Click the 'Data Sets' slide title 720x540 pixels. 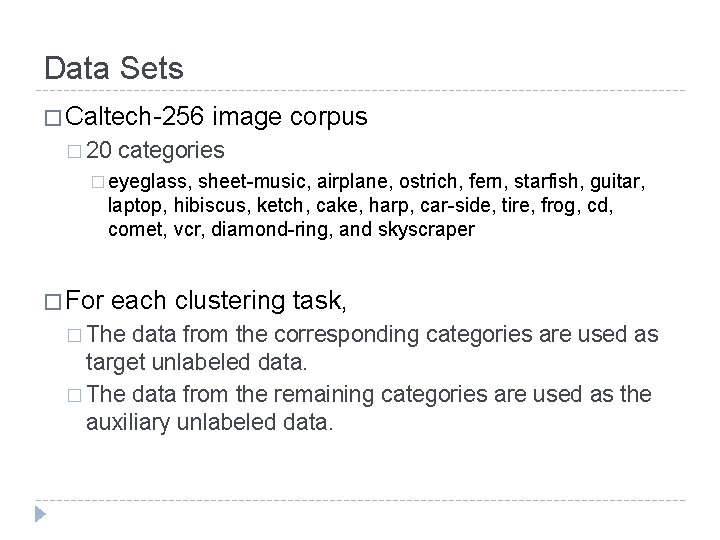114,69
